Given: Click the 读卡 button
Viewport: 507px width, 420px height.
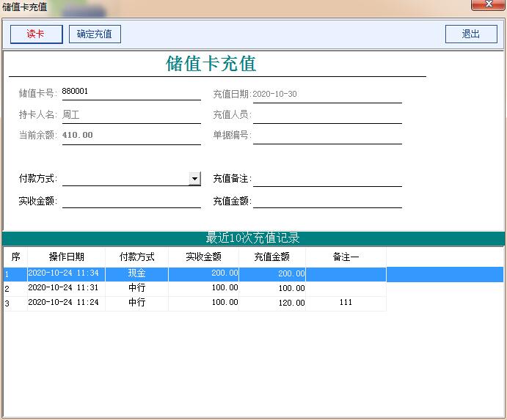Looking at the screenshot, I should (37, 34).
